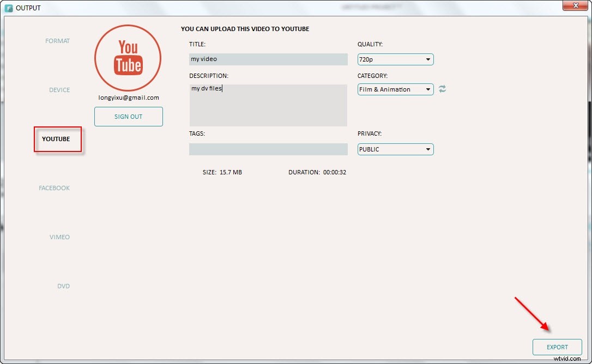Screen dimensions: 592x364
Task: Open the VIMEO upload tab
Action: pos(59,236)
